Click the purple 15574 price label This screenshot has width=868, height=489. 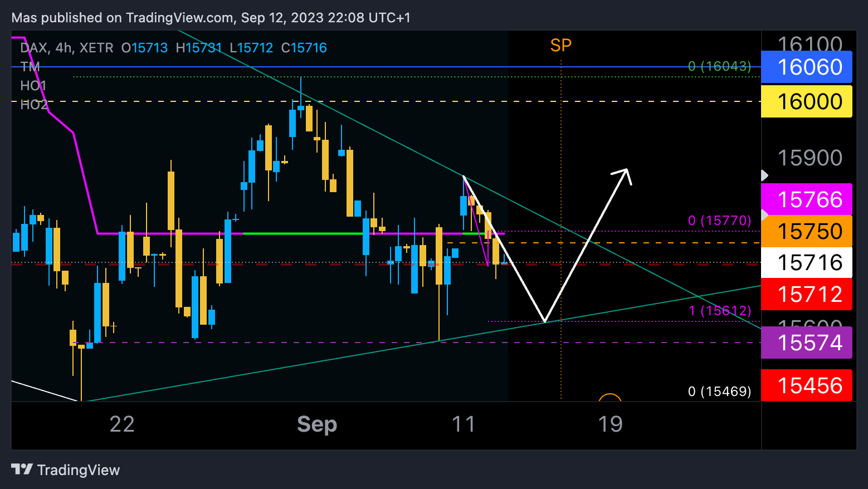[807, 343]
